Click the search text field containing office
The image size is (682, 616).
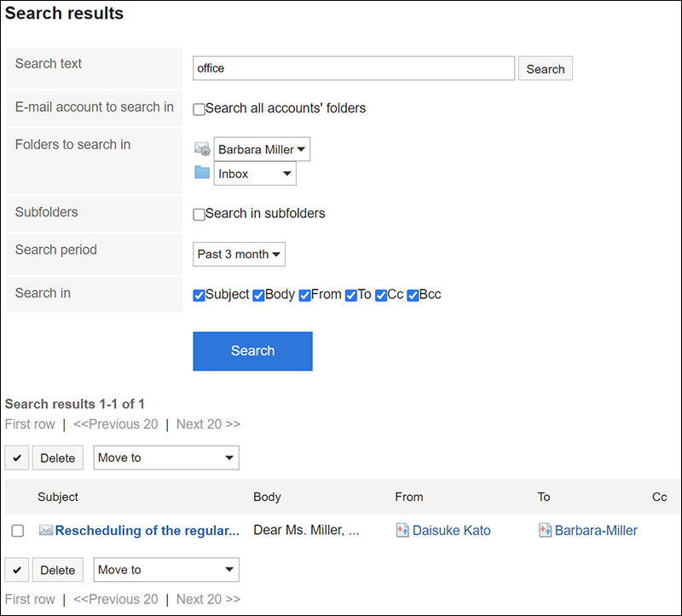click(x=354, y=68)
